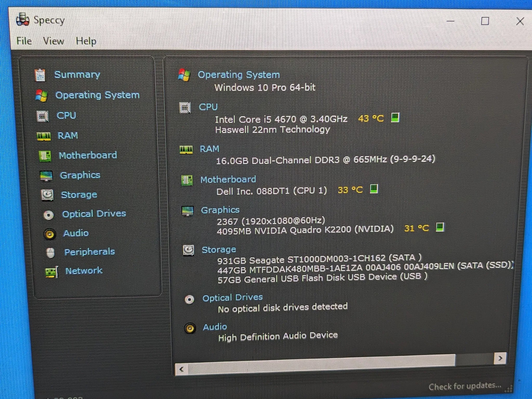Click the 57GB USB Flash Disk line
The image size is (532, 399).
pos(323,278)
